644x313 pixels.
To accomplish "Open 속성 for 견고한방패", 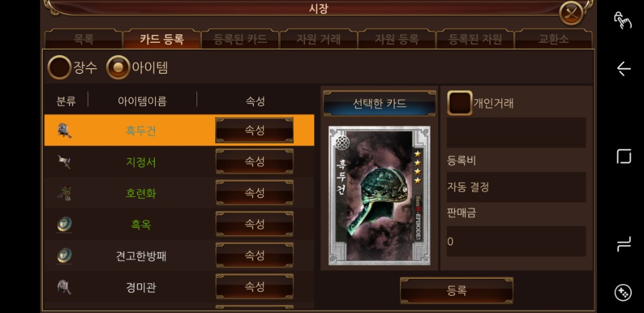I will (x=254, y=255).
